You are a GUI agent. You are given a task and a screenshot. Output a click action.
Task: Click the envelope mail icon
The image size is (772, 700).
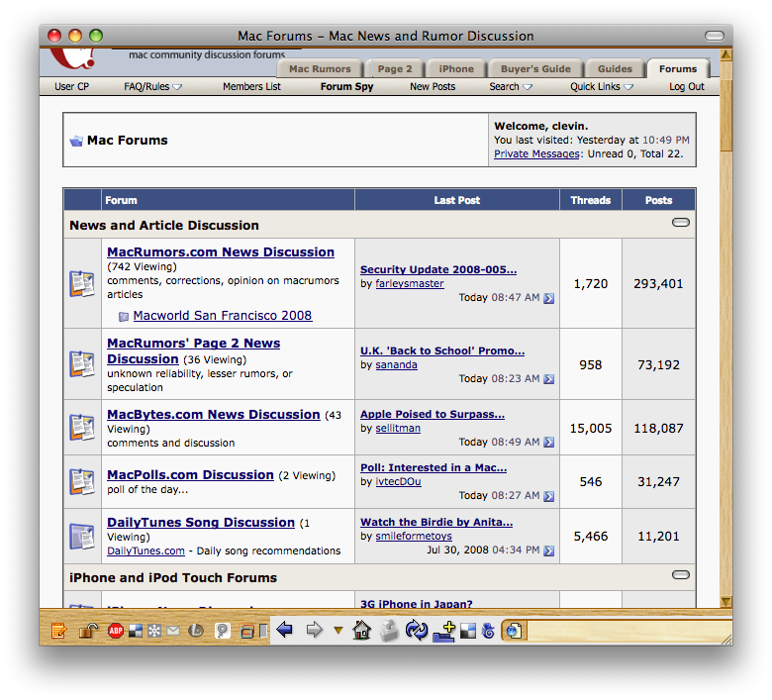[x=173, y=631]
